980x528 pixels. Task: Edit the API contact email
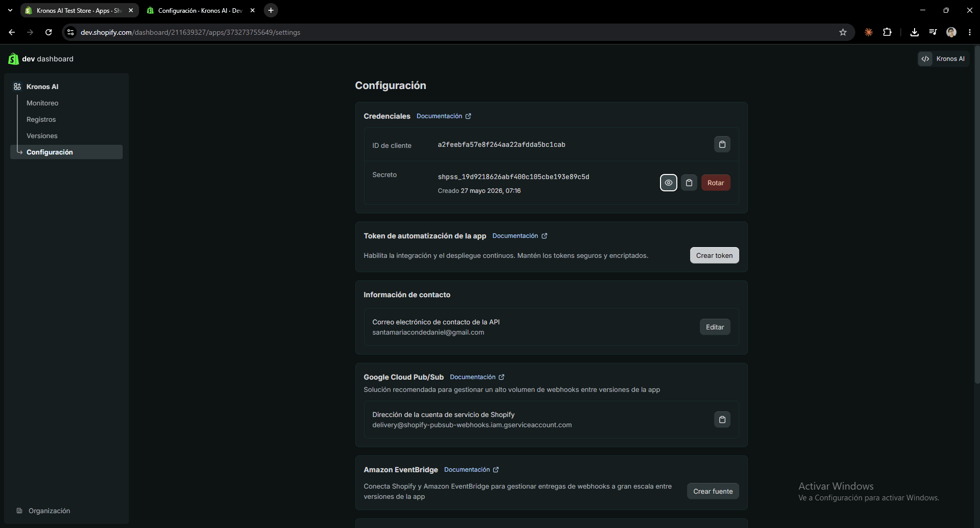pyautogui.click(x=715, y=327)
